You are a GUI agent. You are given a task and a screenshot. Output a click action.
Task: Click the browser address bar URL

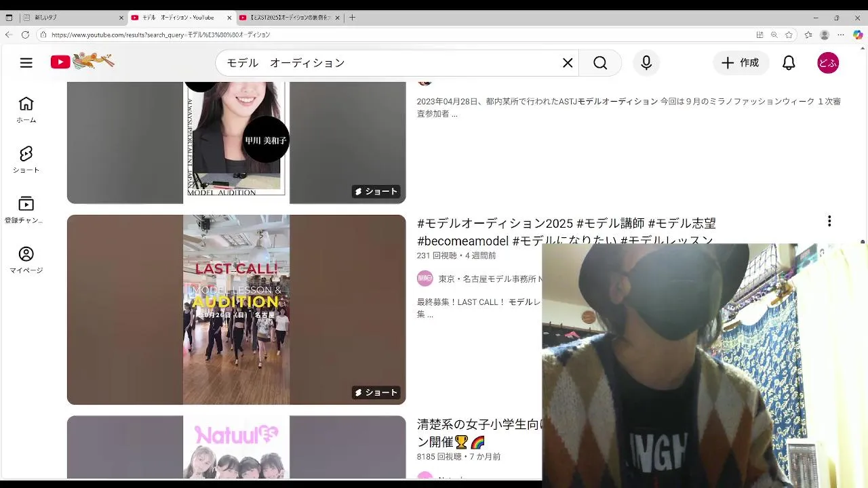[x=161, y=35]
